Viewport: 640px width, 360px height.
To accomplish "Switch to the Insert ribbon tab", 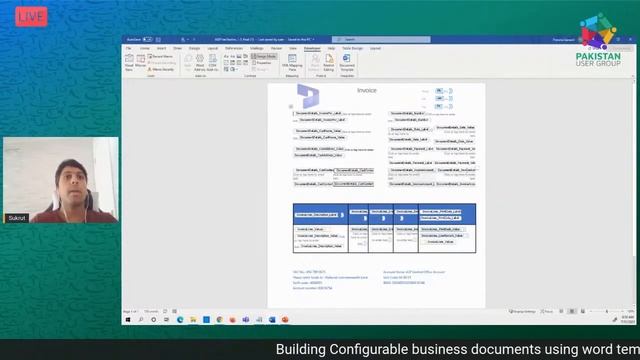I will (x=161, y=48).
